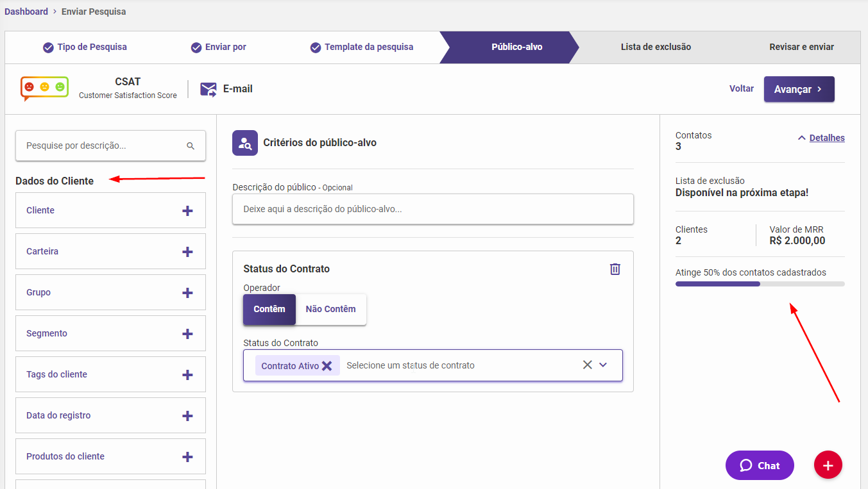The width and height of the screenshot is (868, 489).
Task: Open the Status do Contrato dropdown arrow
Action: [x=603, y=365]
